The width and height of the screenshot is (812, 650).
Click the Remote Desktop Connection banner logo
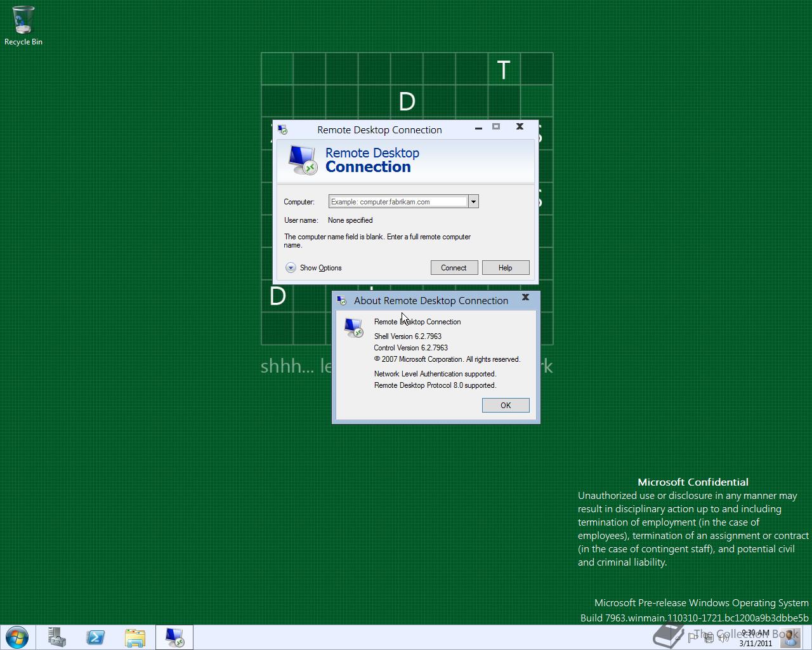pyautogui.click(x=302, y=159)
